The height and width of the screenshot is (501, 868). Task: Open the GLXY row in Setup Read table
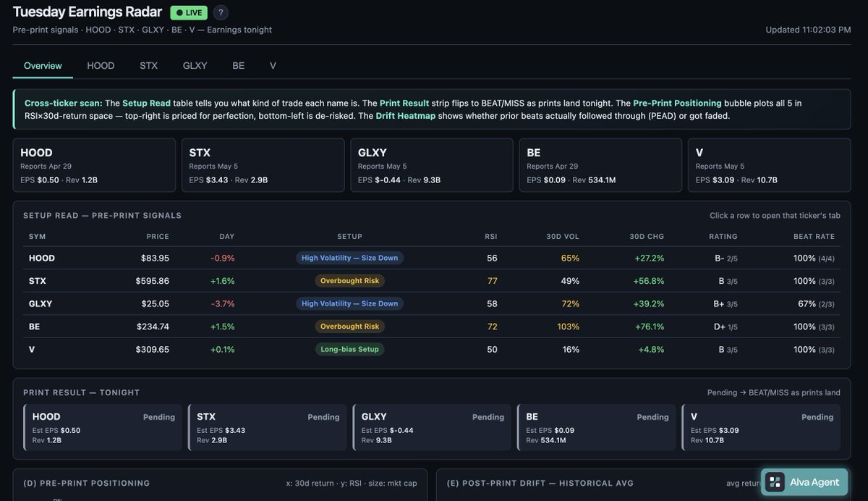(432, 303)
